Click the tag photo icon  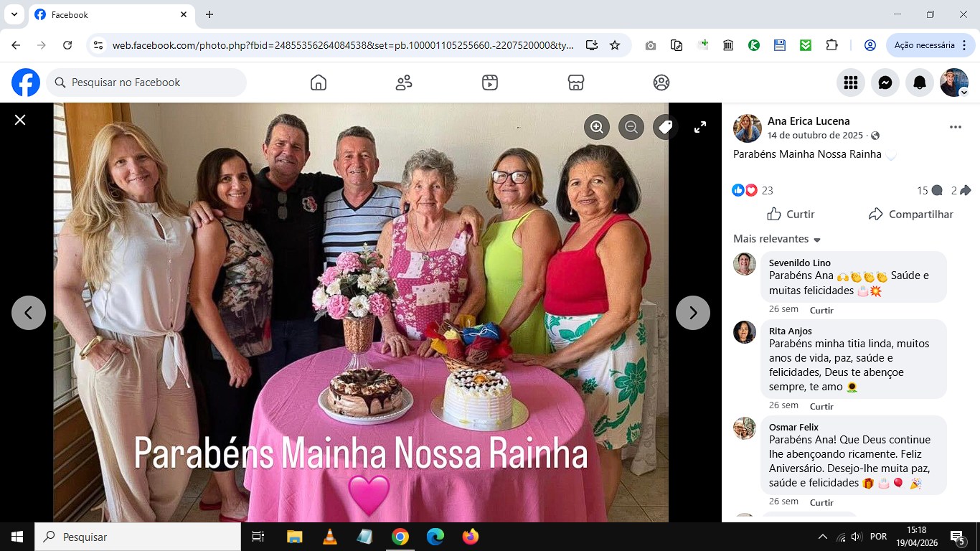tap(666, 127)
